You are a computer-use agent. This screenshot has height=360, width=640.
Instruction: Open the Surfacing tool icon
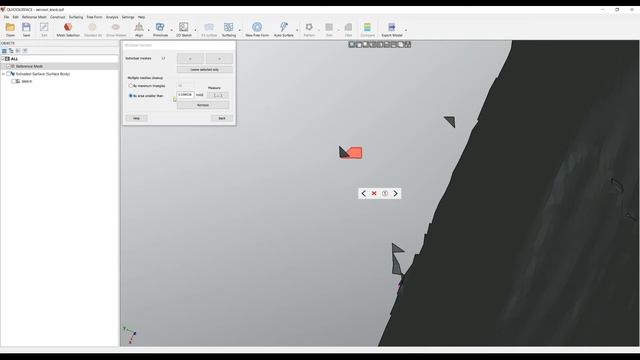click(229, 27)
